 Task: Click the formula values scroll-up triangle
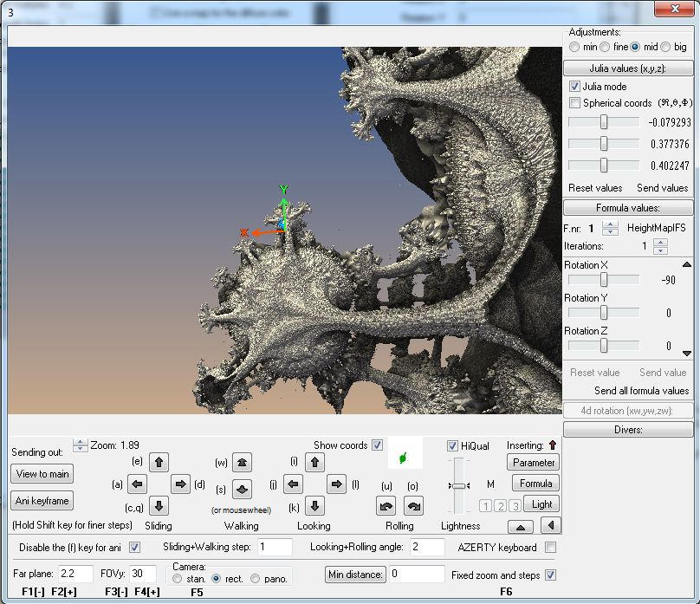[x=687, y=264]
